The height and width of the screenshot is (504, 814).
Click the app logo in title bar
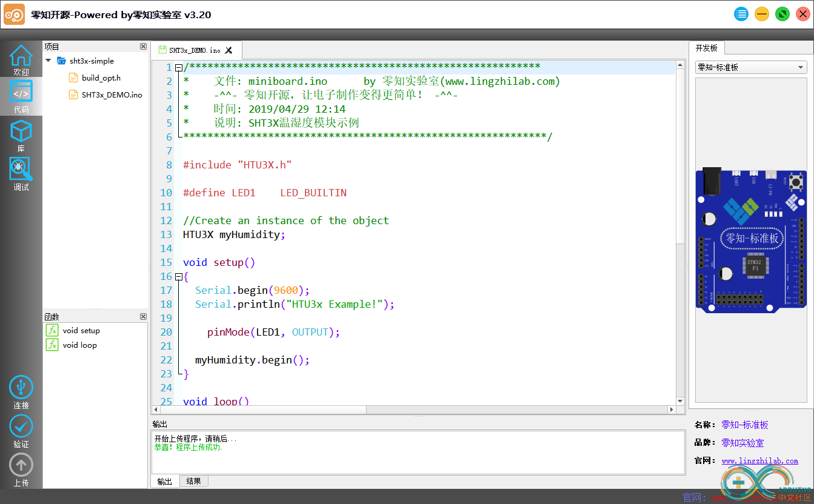pos(15,15)
